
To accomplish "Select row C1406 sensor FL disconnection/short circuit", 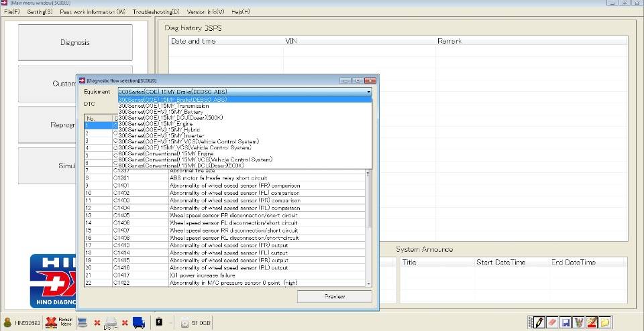I will point(225,222).
